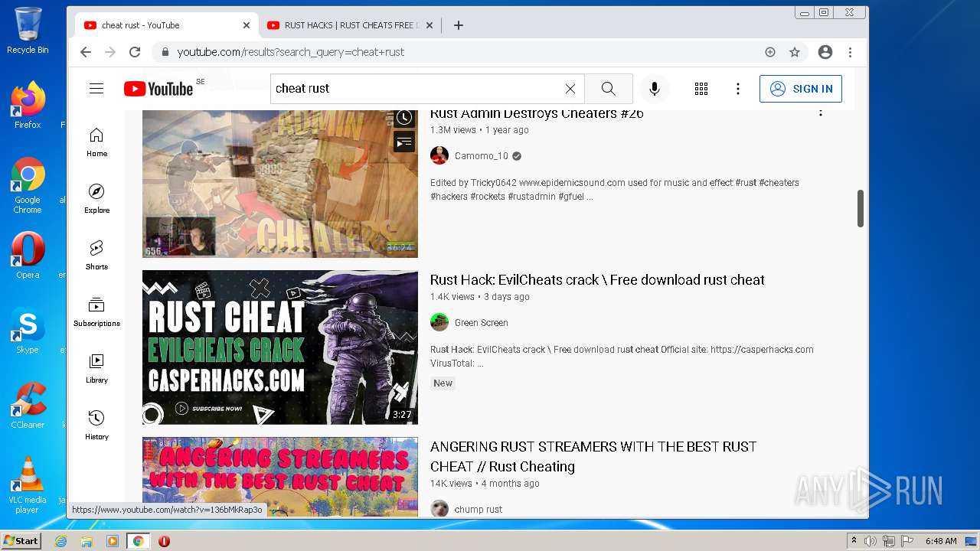Click '1.4K views • 3 days ago' text

(x=479, y=297)
